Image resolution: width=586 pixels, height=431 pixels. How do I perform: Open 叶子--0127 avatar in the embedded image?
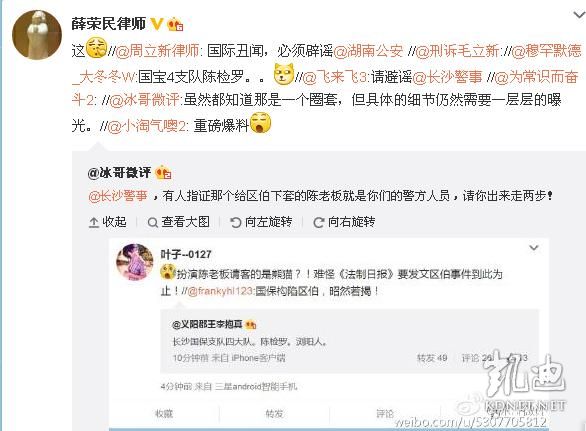pos(135,262)
